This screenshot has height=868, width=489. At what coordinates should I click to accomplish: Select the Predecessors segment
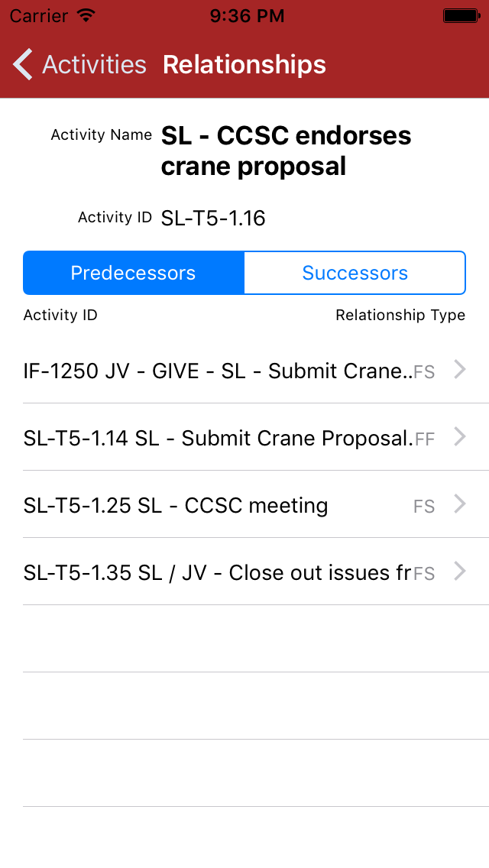point(134,273)
